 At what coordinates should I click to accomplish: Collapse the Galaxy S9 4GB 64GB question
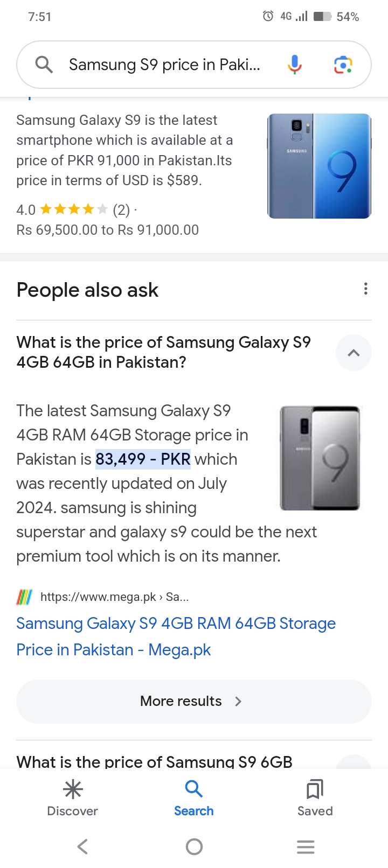[x=354, y=353]
